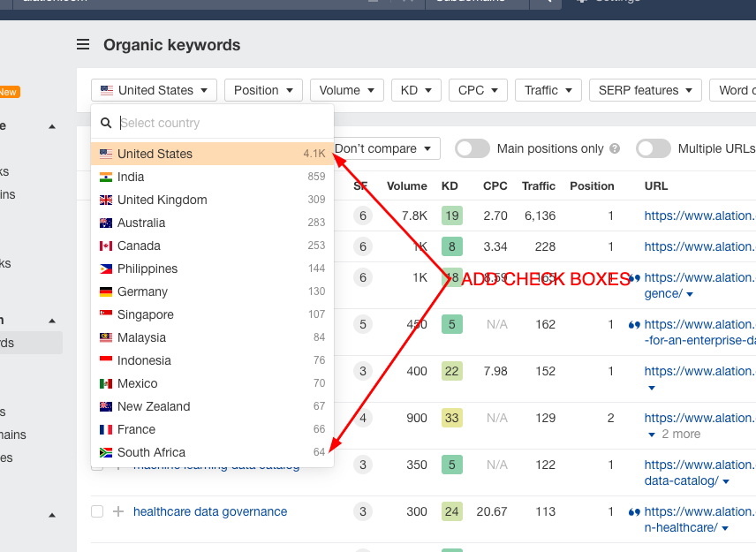
Task: Click the SERP features badge showing 4
Action: tap(361, 418)
